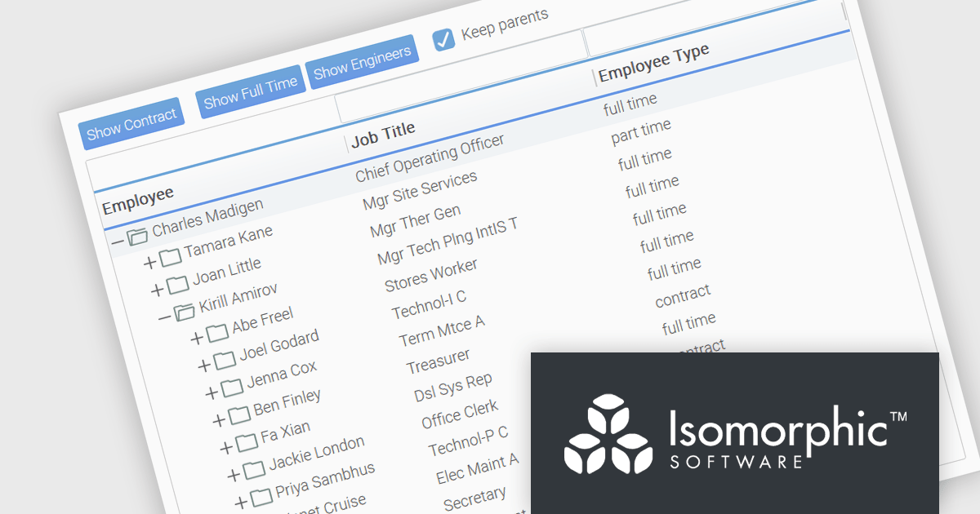Click the Isomorphic Software logo icon
980x514 pixels.
tap(607, 435)
